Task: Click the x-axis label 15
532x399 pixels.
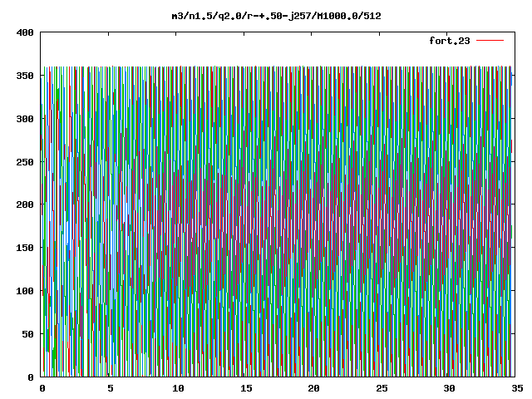Action: pyautogui.click(x=246, y=388)
